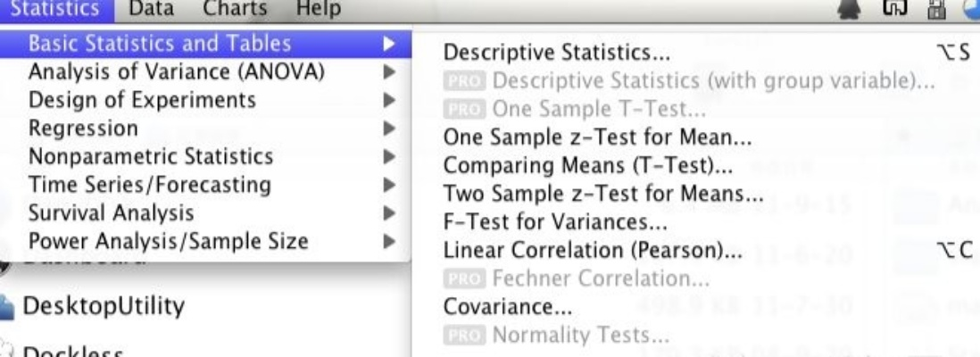
Task: Open the Charts menu
Action: click(x=235, y=10)
